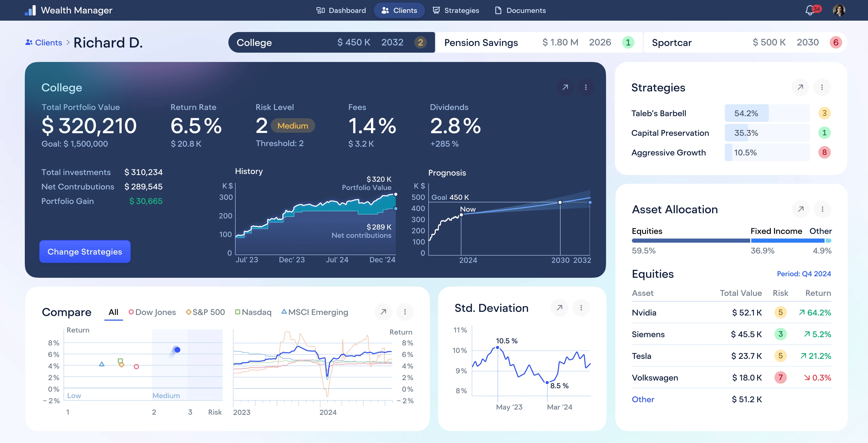Expand the Asset Allocation panel arrow icon
Screen dimensions: 868x443
coord(801,209)
